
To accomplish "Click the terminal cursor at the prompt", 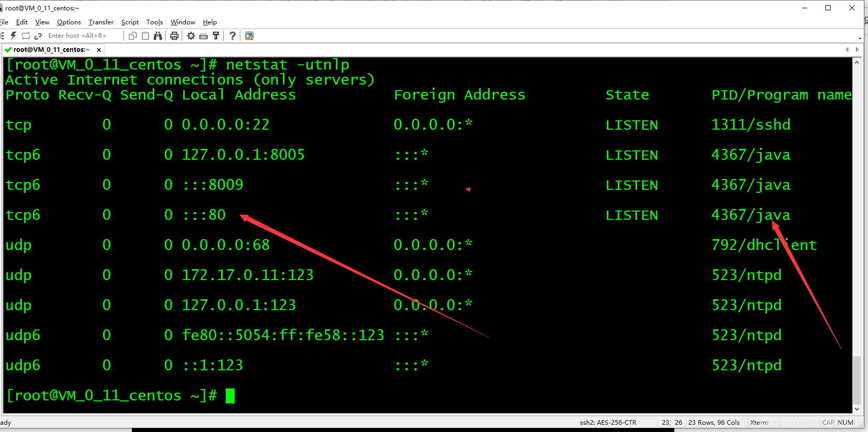I will tap(230, 396).
